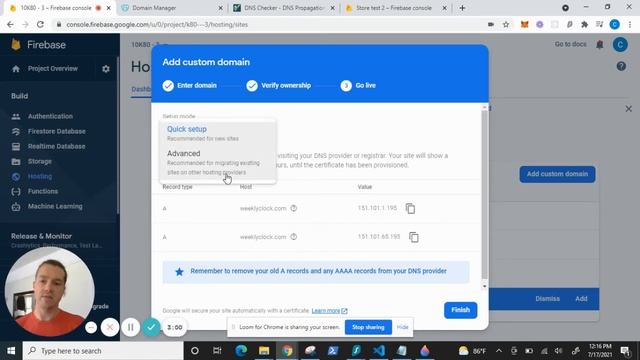Go to Verify ownership step

[x=279, y=85]
